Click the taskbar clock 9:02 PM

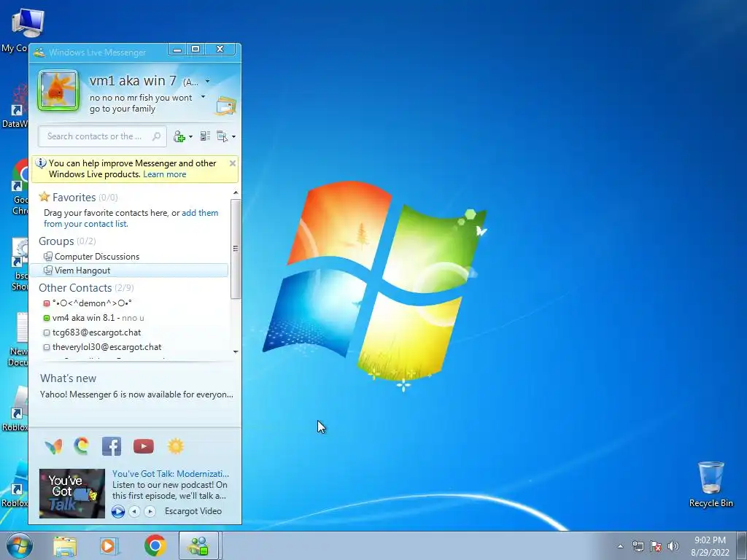(x=710, y=540)
